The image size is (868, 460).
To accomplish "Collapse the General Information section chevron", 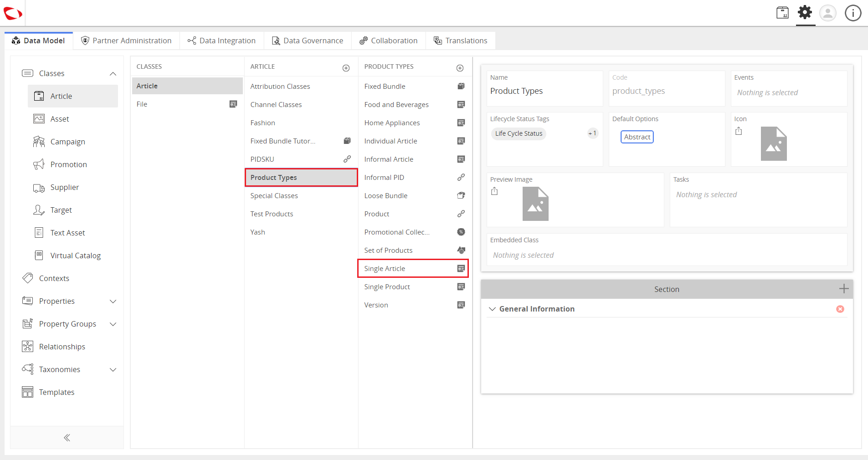I will (492, 309).
